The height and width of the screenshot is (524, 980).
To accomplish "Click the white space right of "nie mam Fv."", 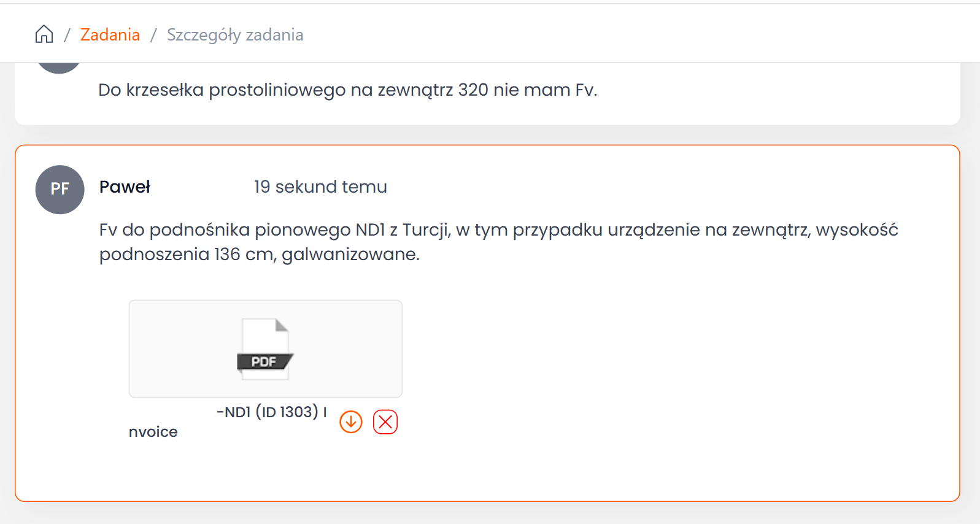I will (767, 90).
